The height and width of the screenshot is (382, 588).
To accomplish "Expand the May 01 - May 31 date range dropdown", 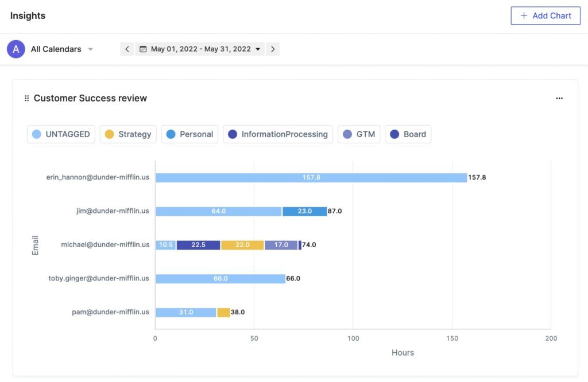I will coord(257,49).
